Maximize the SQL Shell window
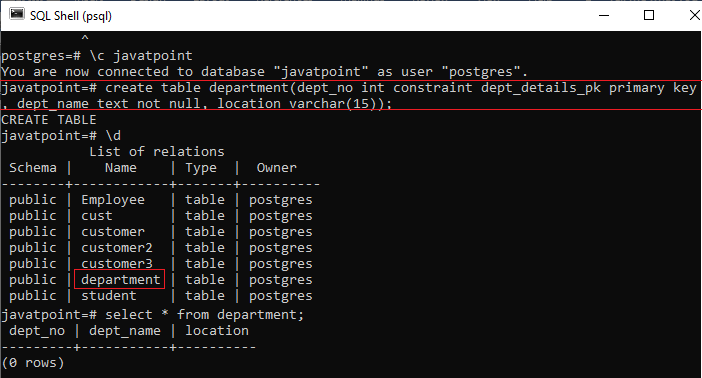Viewport: 702px width, 378px height. (649, 15)
